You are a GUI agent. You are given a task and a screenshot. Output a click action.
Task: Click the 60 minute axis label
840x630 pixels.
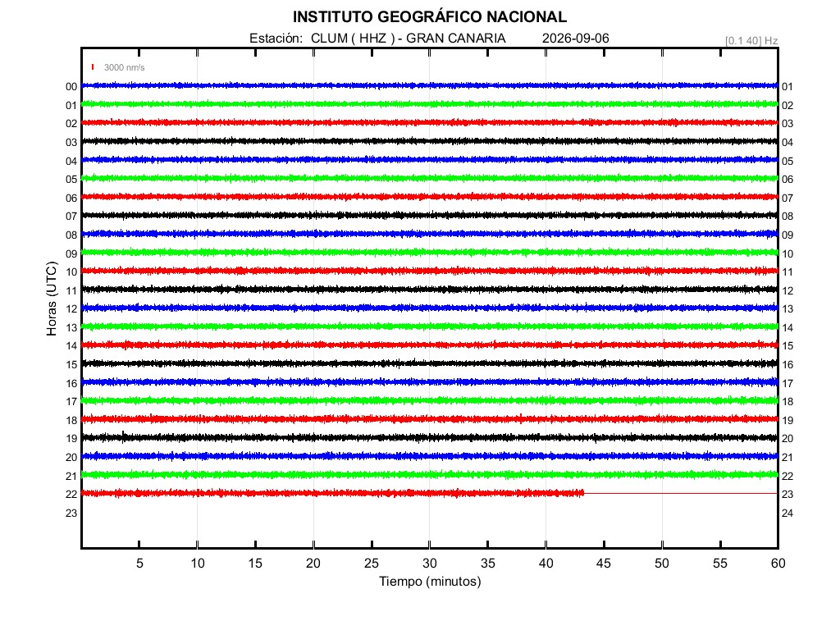(778, 563)
